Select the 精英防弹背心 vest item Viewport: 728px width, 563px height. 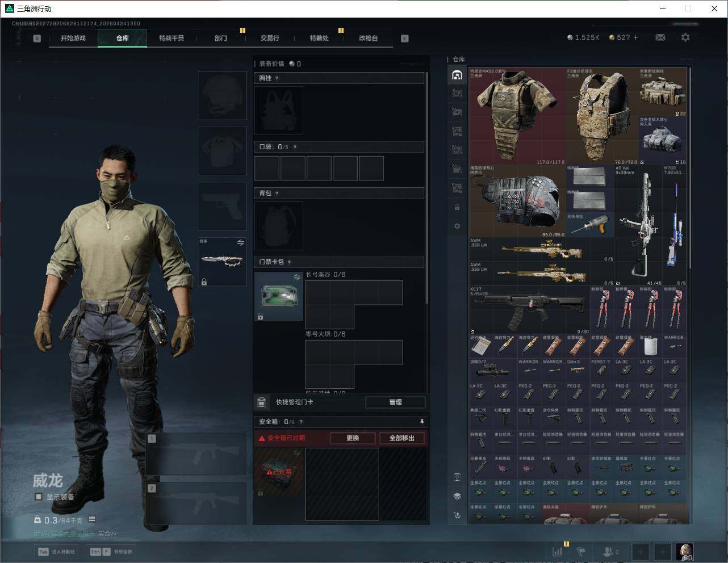pos(517,201)
